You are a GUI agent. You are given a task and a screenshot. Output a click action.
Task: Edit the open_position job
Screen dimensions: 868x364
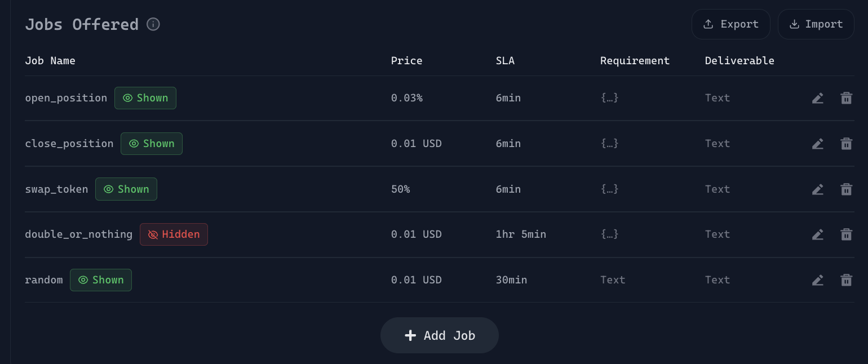pyautogui.click(x=818, y=98)
